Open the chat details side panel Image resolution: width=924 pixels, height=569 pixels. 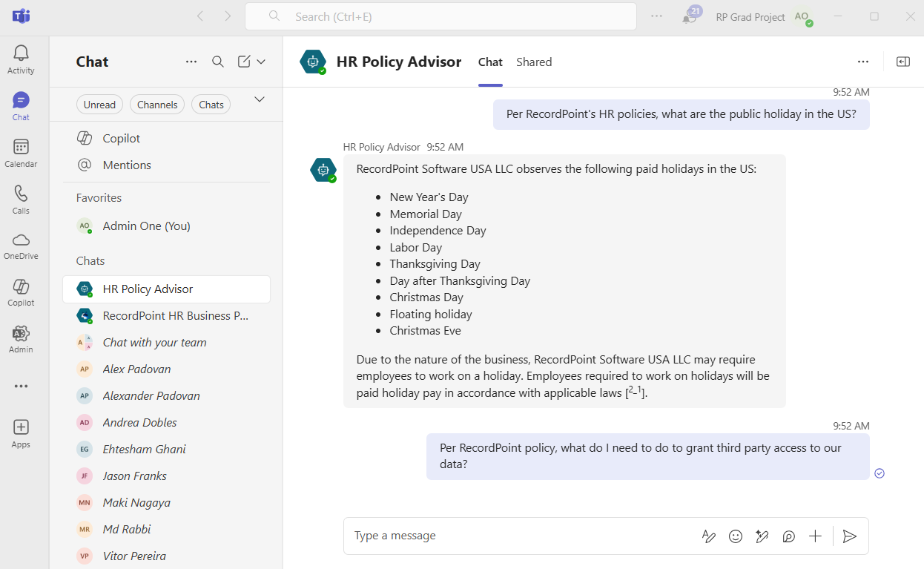click(903, 62)
